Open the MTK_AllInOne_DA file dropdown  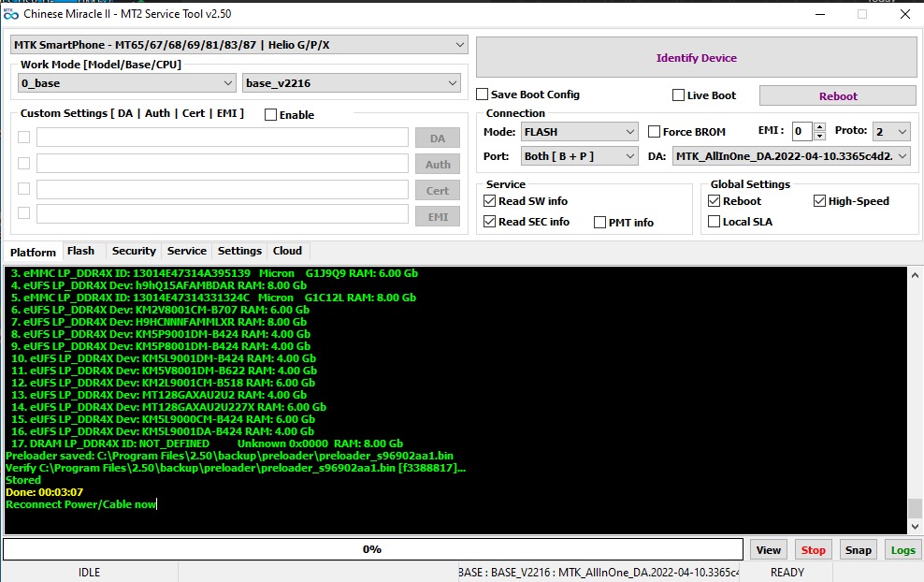pyautogui.click(x=791, y=156)
